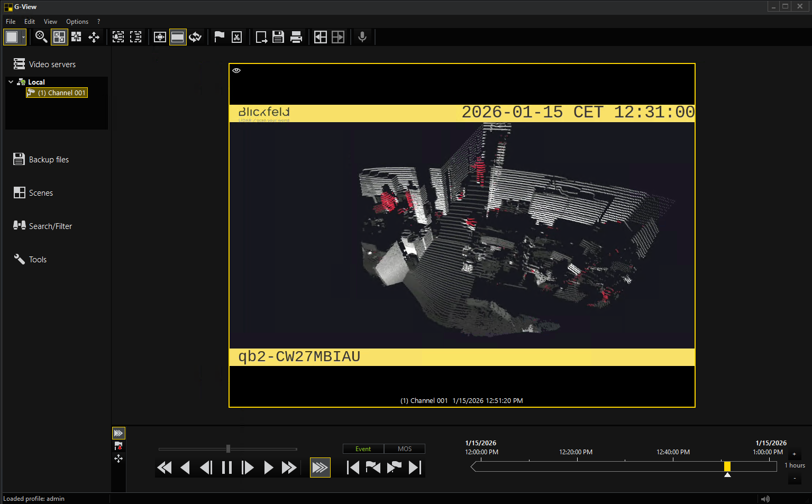The height and width of the screenshot is (504, 812).
Task: Click the print icon in the toolbar
Action: [296, 37]
